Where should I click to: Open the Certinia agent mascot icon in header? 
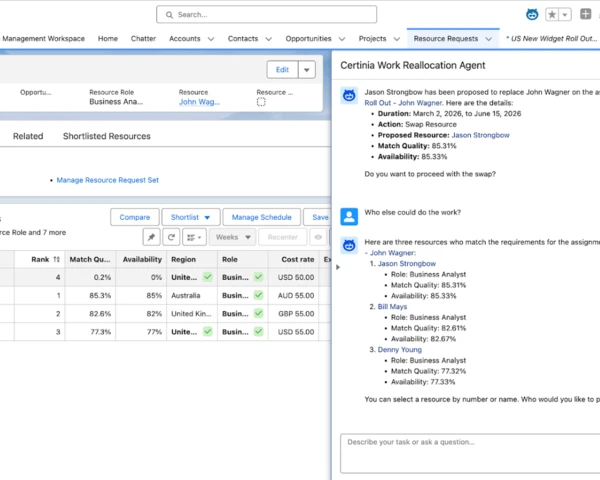tap(532, 15)
